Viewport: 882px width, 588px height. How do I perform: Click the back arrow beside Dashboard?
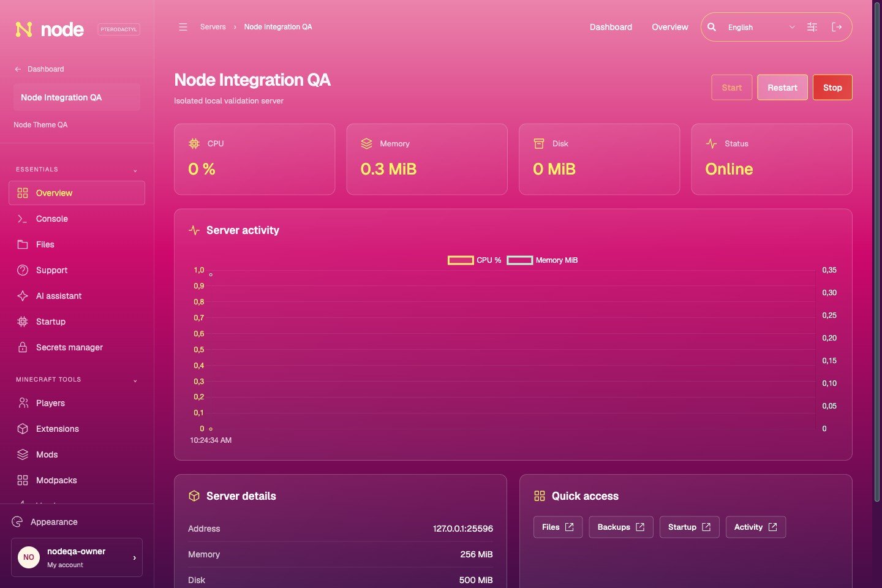[18, 69]
